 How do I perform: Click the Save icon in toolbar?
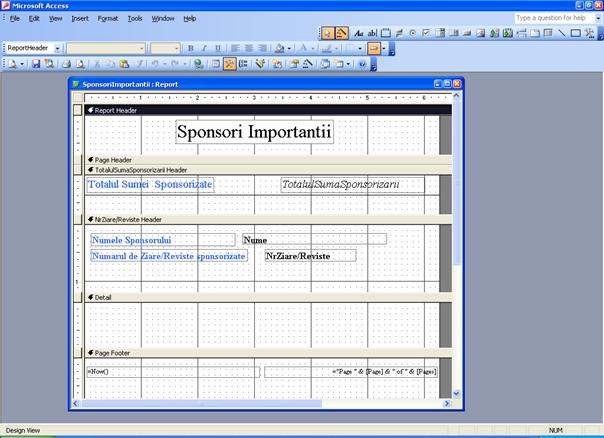(x=36, y=64)
